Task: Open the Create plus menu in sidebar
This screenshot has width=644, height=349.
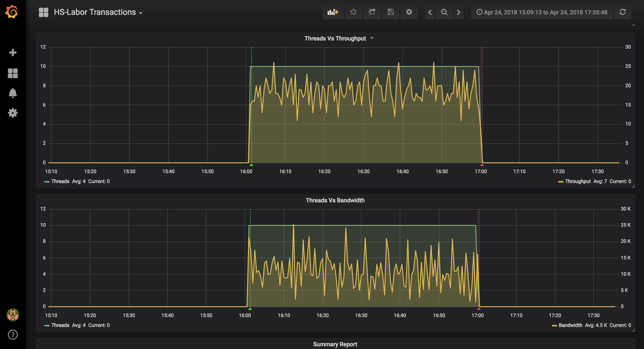Action: [13, 53]
